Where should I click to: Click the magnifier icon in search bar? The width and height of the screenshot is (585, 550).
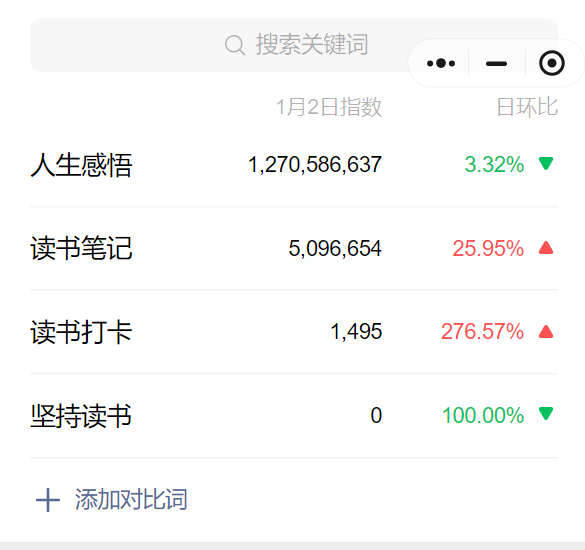click(x=235, y=46)
